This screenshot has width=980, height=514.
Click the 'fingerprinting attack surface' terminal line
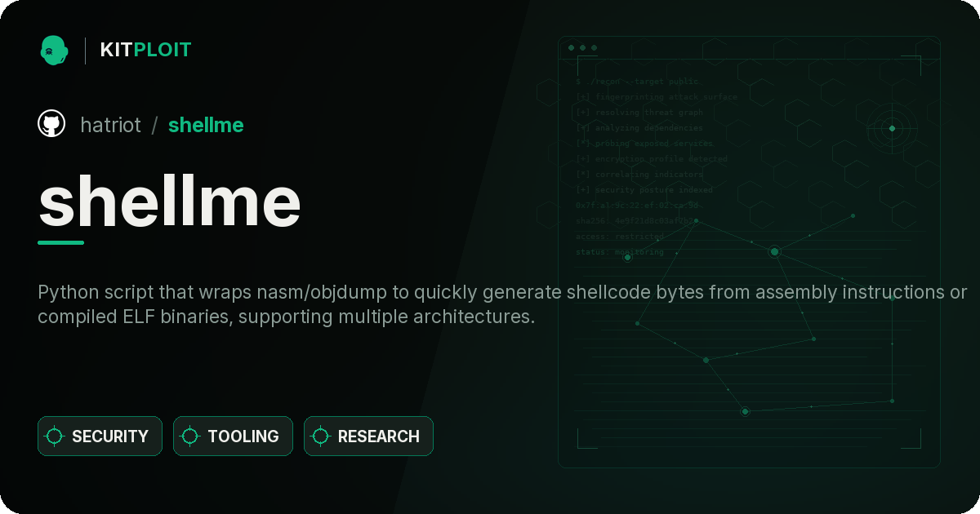(x=656, y=97)
